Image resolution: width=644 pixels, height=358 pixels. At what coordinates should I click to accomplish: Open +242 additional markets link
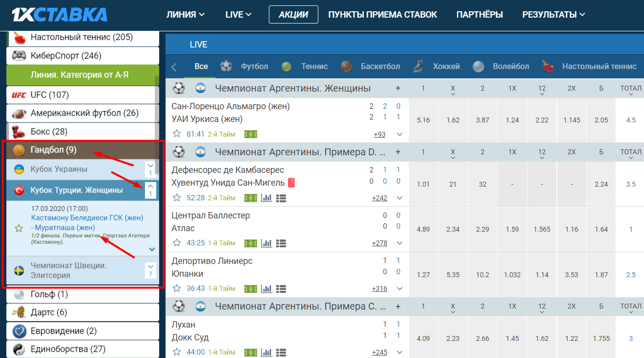click(x=380, y=198)
